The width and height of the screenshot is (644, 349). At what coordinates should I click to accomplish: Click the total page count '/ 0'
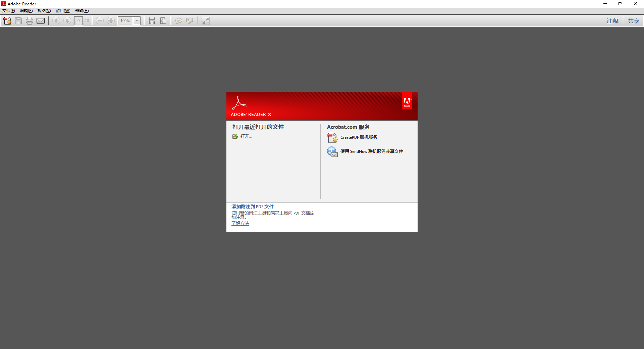(x=87, y=21)
